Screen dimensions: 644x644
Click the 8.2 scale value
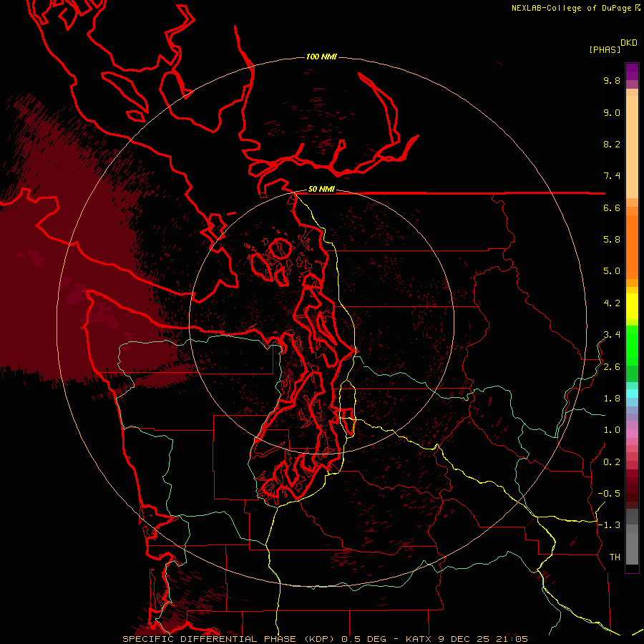[612, 144]
